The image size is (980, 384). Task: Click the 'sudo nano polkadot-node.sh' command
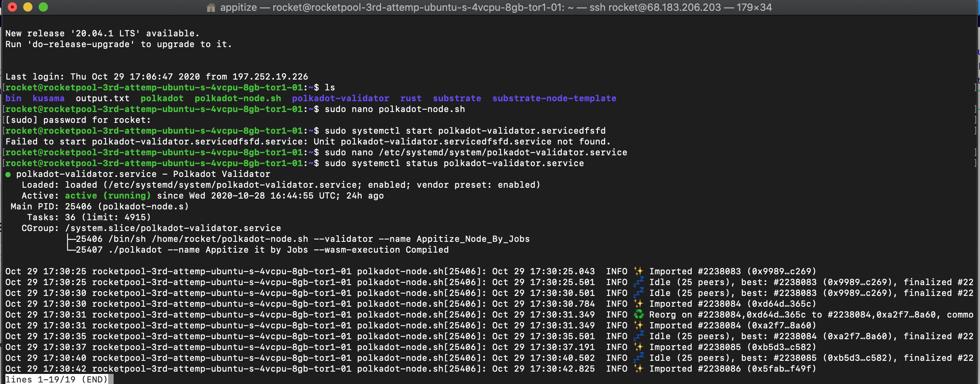coord(395,109)
